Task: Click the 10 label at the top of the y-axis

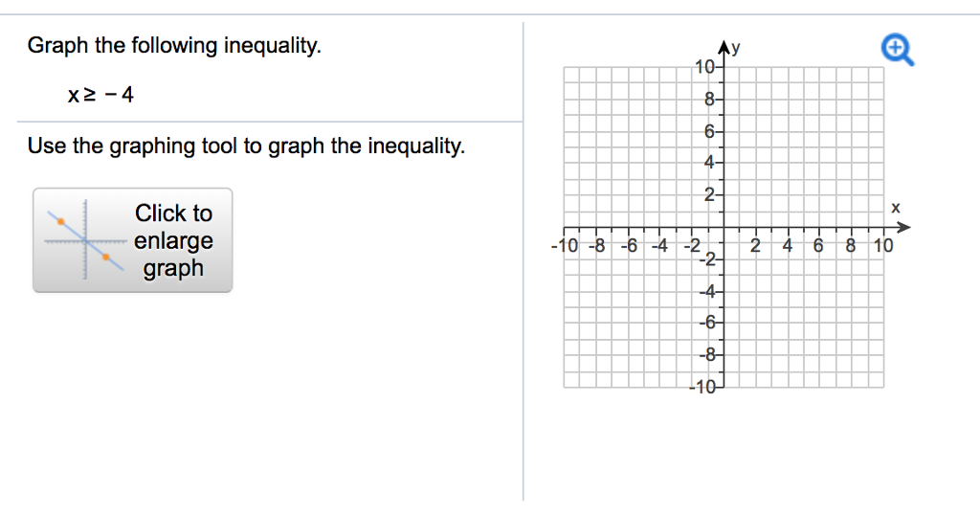Action: [704, 67]
